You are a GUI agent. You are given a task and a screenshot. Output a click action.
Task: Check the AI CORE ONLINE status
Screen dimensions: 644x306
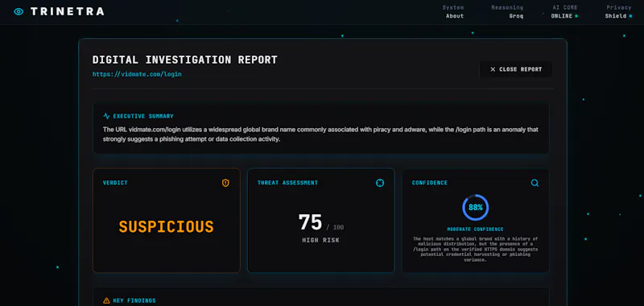click(x=565, y=11)
